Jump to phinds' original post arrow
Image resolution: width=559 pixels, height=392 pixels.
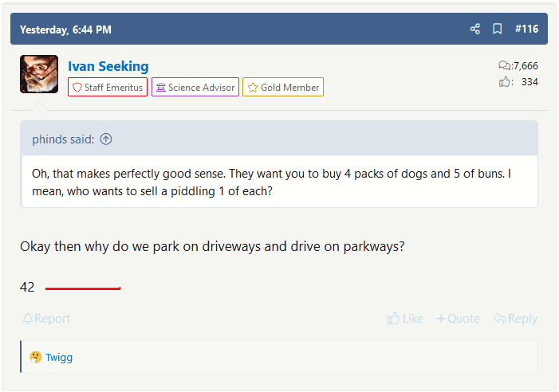tap(106, 139)
